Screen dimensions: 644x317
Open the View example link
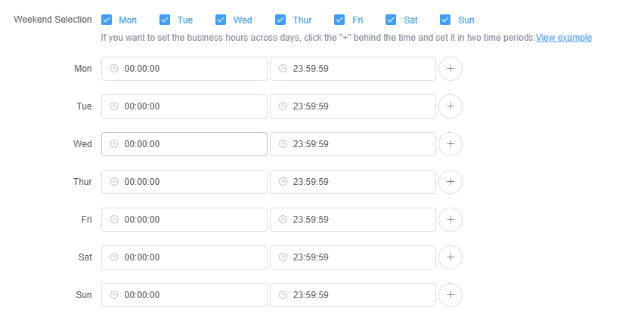point(563,37)
